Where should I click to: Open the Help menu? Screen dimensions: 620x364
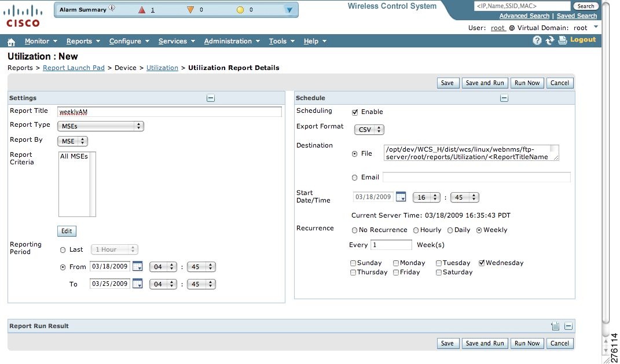pos(315,41)
